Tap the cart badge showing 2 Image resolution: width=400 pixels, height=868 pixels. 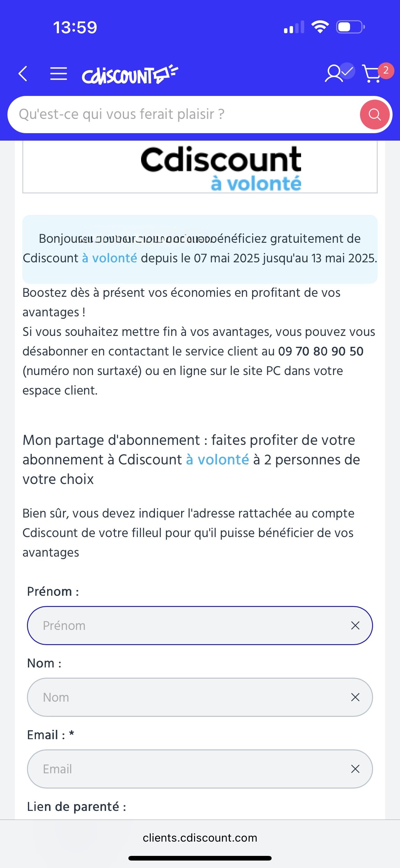tap(386, 70)
